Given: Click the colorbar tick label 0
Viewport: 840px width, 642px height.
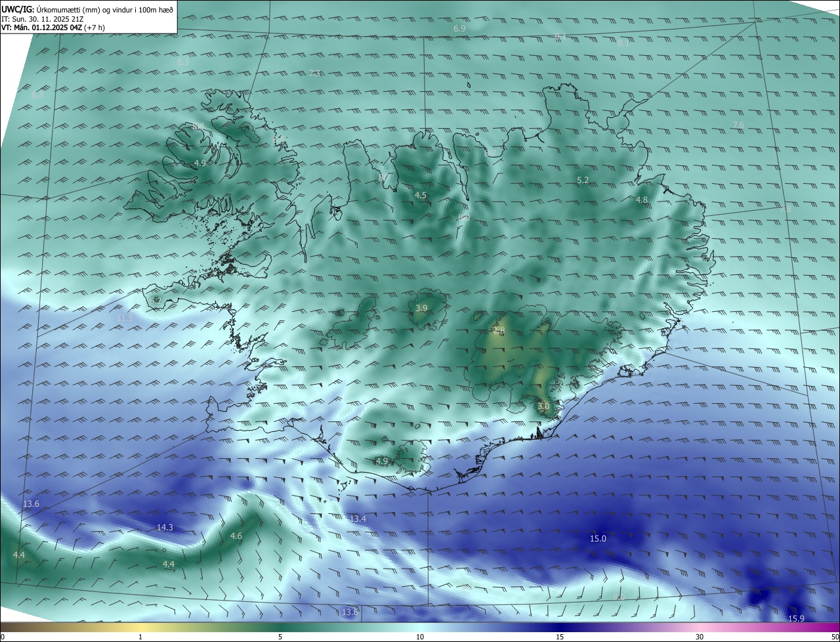Looking at the screenshot, I should pyautogui.click(x=3, y=637).
